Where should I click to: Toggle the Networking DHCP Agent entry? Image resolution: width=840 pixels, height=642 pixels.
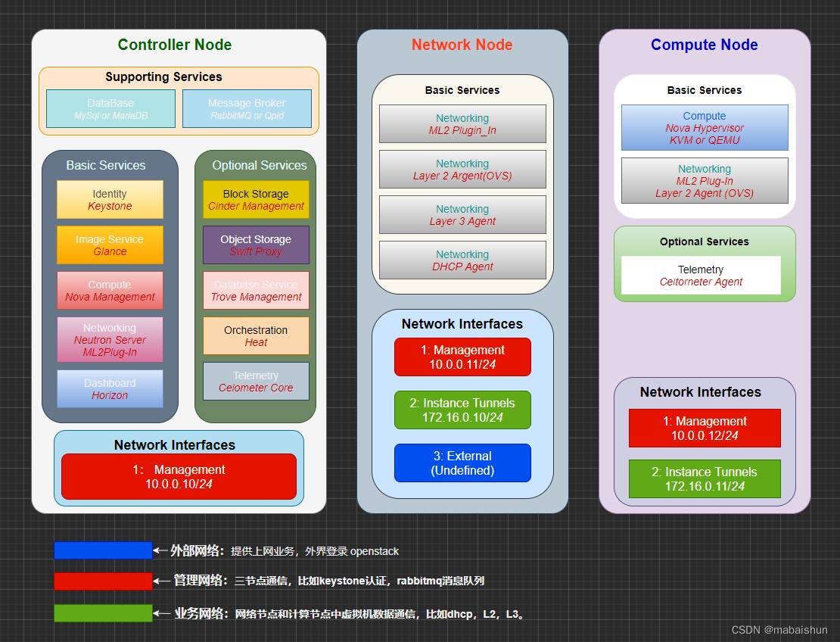pos(462,260)
